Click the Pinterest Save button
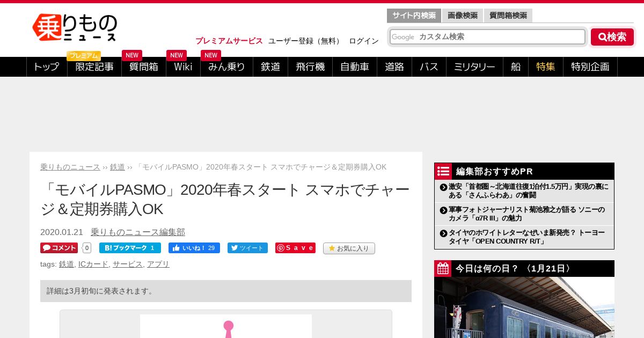The height and width of the screenshot is (338, 644). point(295,248)
